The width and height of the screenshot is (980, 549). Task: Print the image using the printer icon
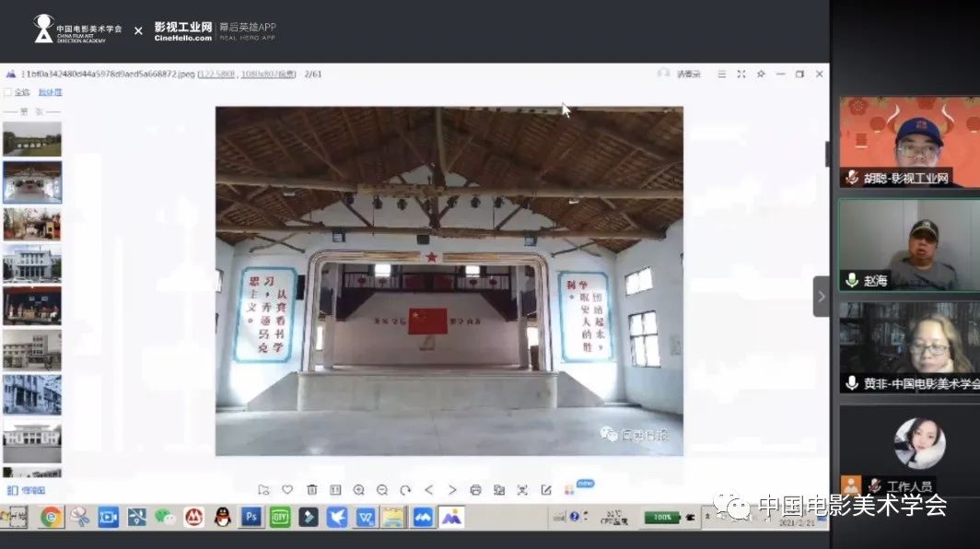[x=475, y=490]
